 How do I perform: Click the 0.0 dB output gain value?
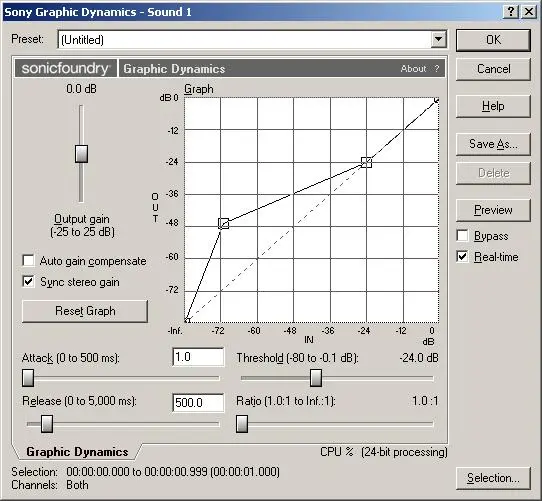click(82, 89)
